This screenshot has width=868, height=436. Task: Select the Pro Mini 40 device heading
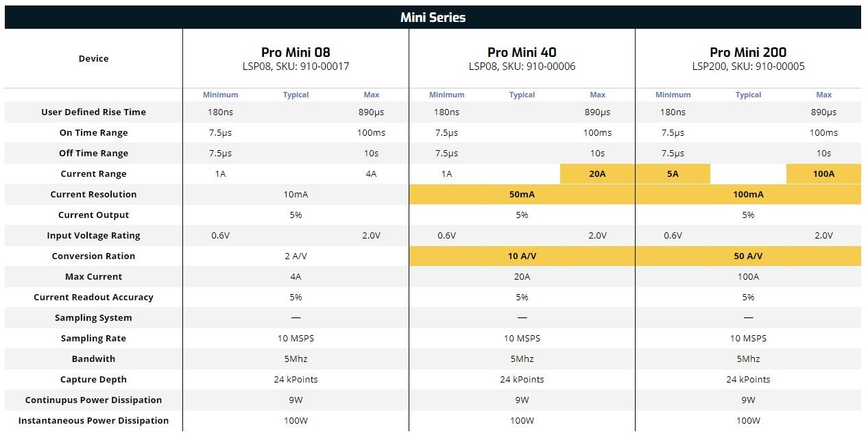point(522,52)
